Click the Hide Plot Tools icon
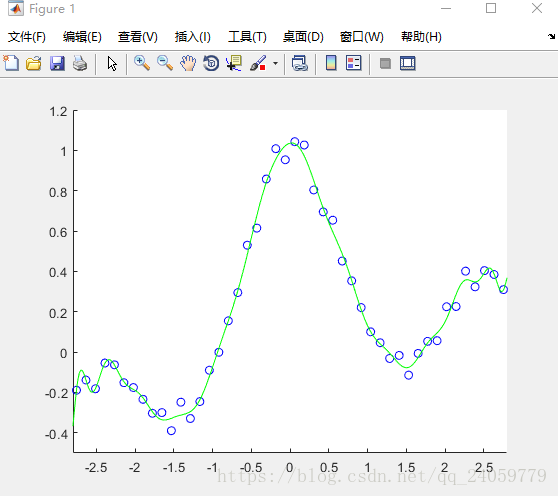Screen dimensions: 558x496 click(x=385, y=64)
